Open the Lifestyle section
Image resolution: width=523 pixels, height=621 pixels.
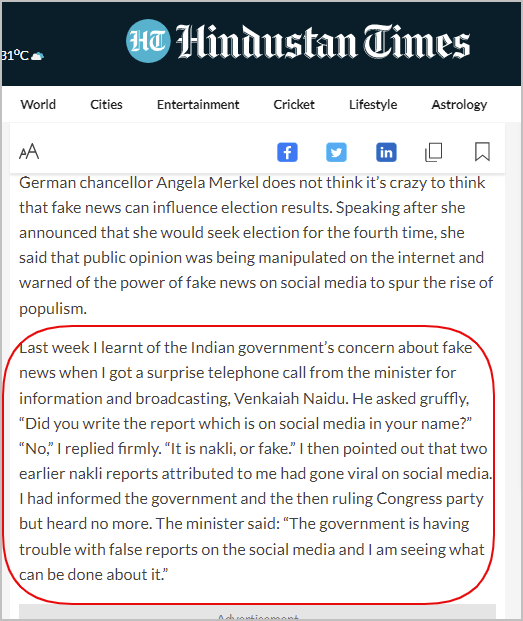373,105
